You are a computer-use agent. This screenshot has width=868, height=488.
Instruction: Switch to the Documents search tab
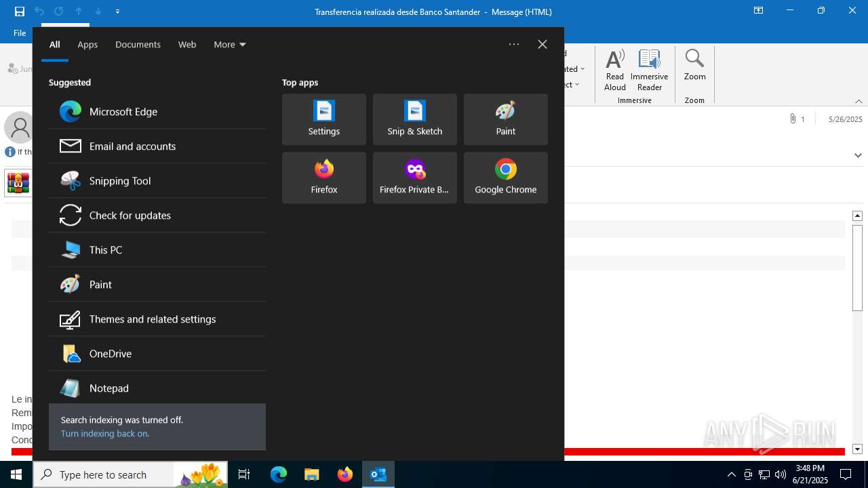138,45
